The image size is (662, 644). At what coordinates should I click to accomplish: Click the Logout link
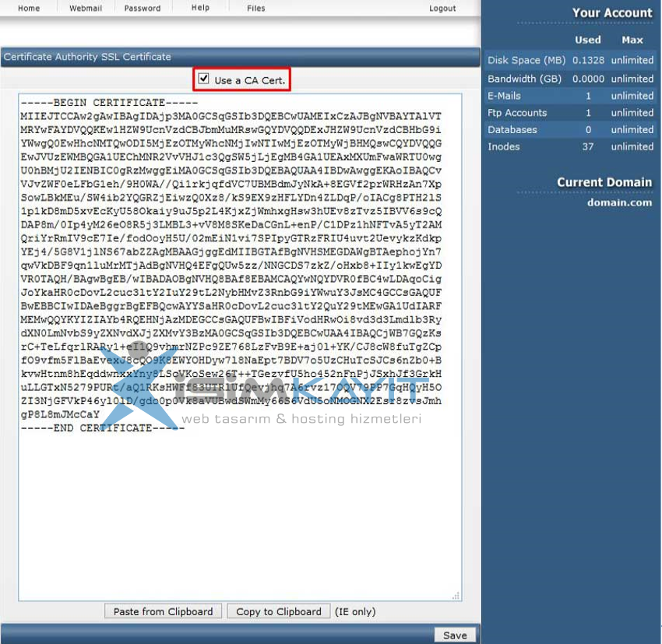[442, 8]
